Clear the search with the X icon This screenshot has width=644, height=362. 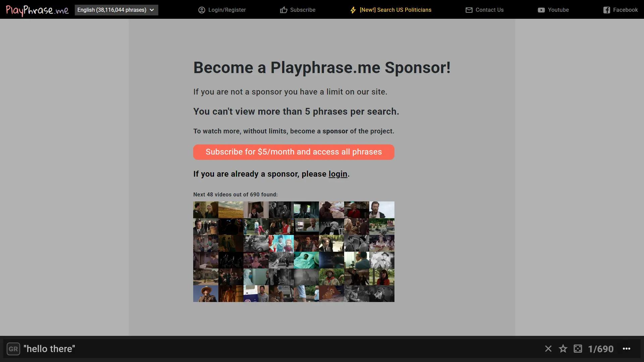click(x=548, y=349)
